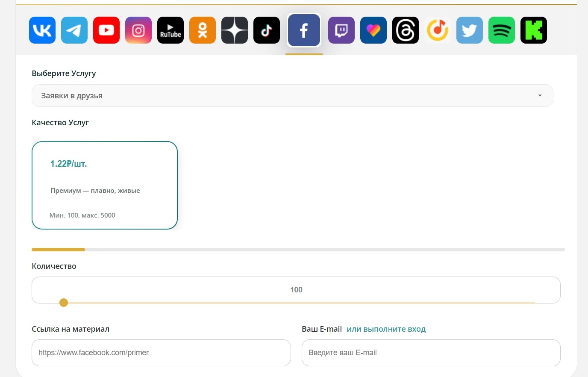Choose the Dzen four-point star icon
The image size is (588, 377).
pos(235,30)
